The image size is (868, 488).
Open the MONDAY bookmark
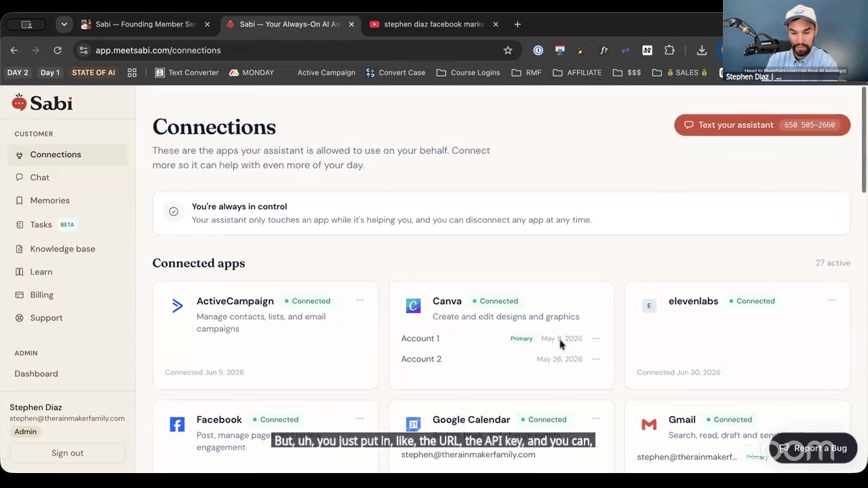[252, 73]
